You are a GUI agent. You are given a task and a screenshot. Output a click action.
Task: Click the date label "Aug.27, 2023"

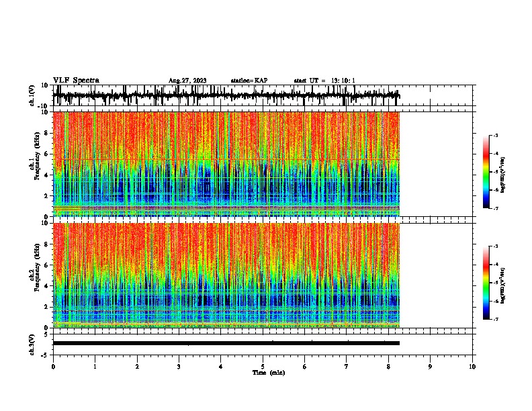[187, 81]
